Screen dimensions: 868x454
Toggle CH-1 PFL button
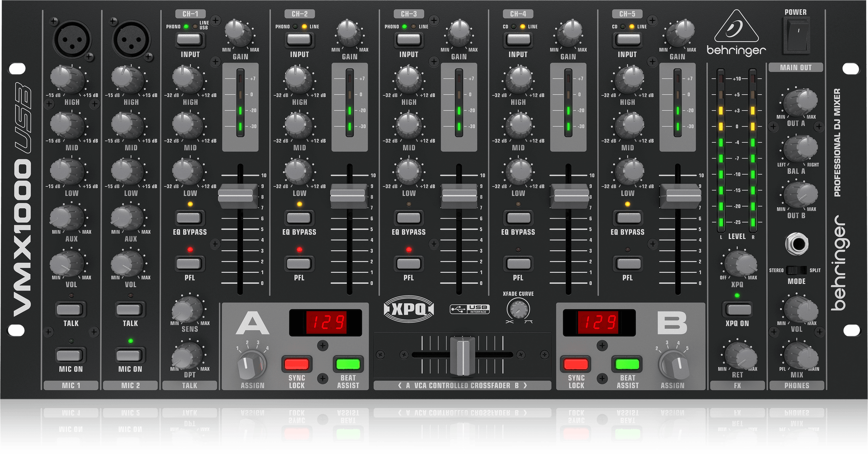click(190, 263)
